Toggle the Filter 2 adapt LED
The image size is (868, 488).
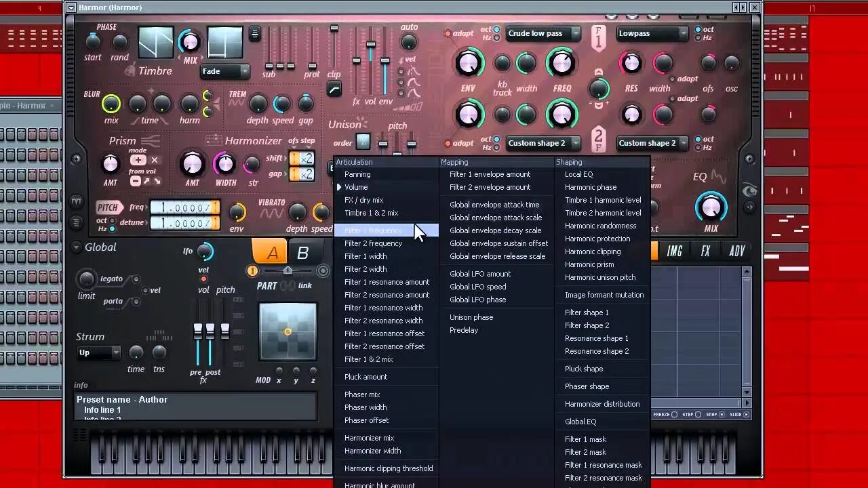pyautogui.click(x=448, y=143)
